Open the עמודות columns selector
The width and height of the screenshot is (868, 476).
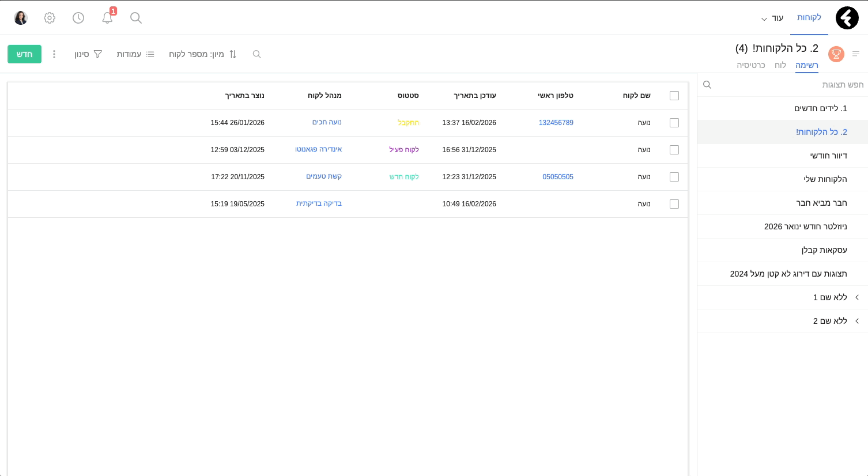tap(135, 54)
